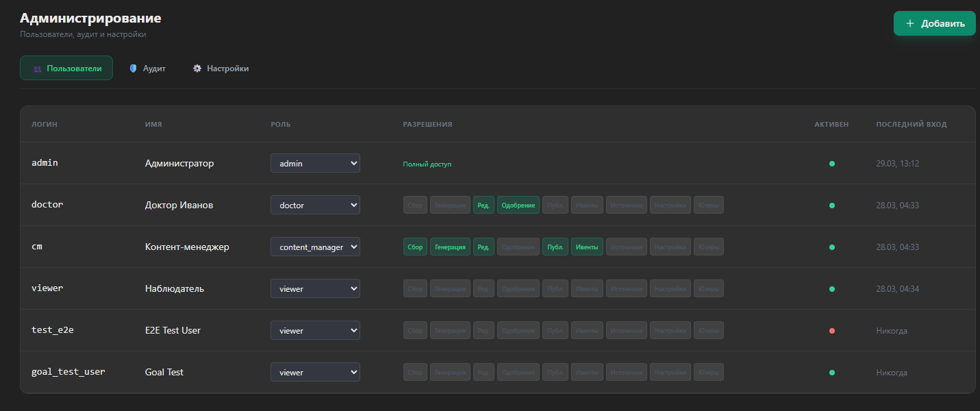Open content_manager role dropdown for cm
The width and height of the screenshot is (980, 411).
pos(315,247)
